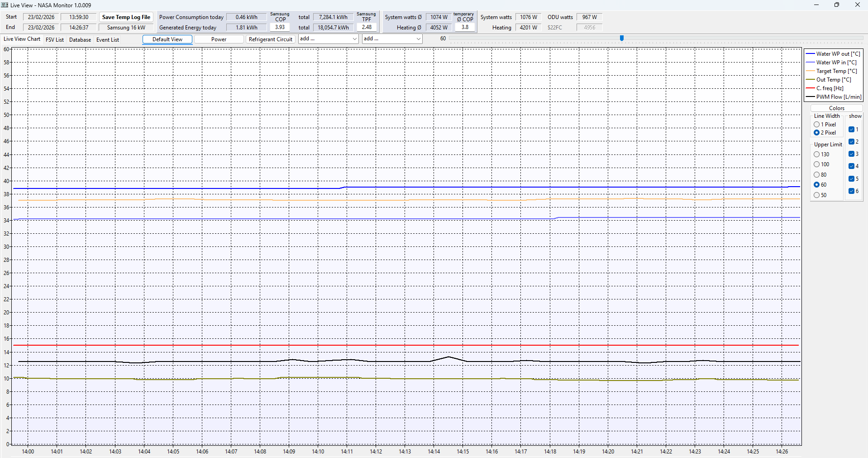This screenshot has width=868, height=458.
Task: Uncheck show checkbox for line 1
Action: point(851,130)
